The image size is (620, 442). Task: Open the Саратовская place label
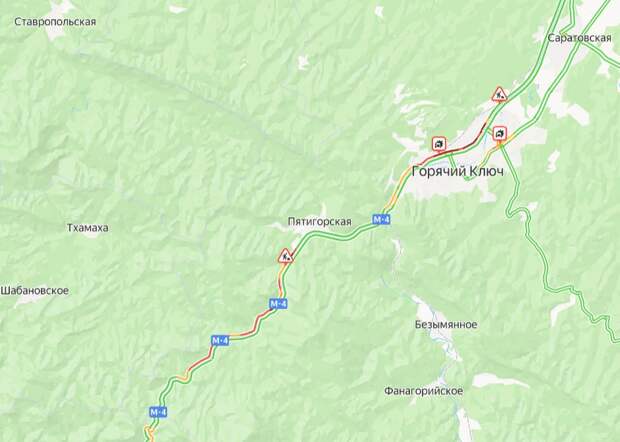(x=579, y=38)
